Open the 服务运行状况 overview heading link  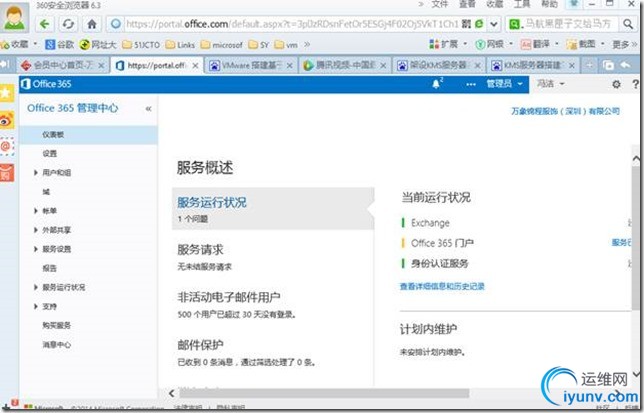pos(212,202)
